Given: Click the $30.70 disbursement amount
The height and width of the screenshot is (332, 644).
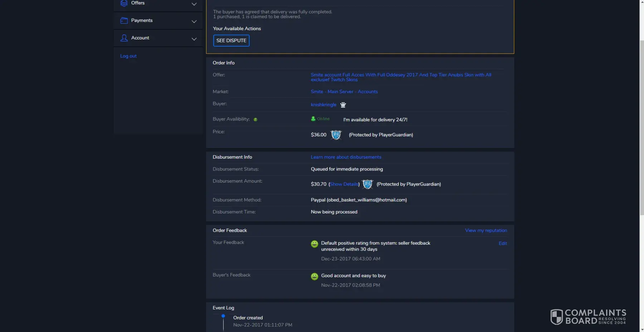Looking at the screenshot, I should point(319,184).
